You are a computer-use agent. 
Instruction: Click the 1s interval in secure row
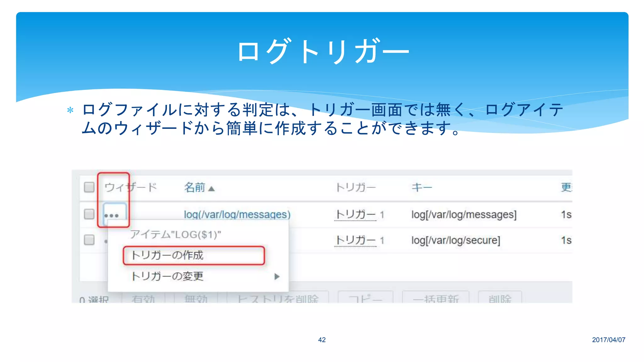point(566,240)
